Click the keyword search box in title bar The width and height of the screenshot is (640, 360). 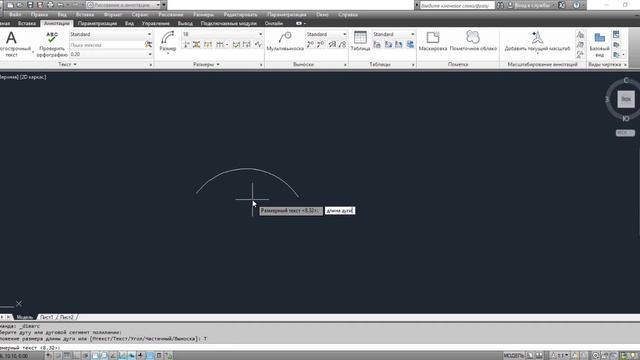[x=457, y=5]
